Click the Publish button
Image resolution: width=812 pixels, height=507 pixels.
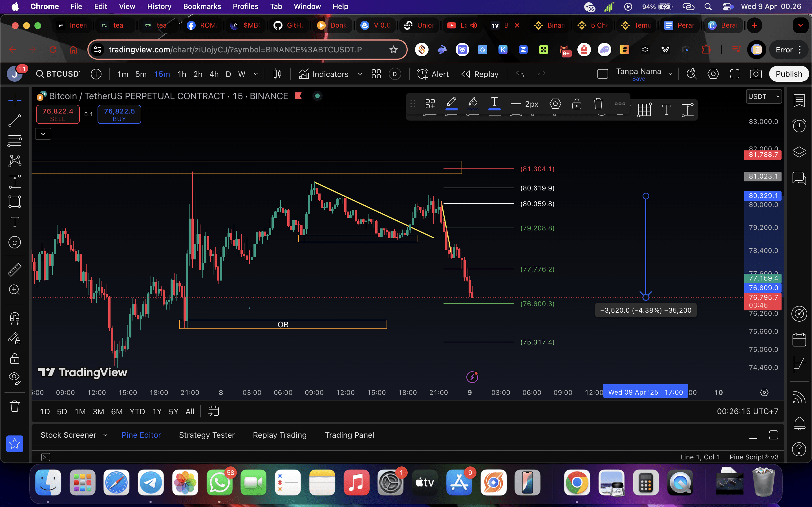click(x=788, y=74)
